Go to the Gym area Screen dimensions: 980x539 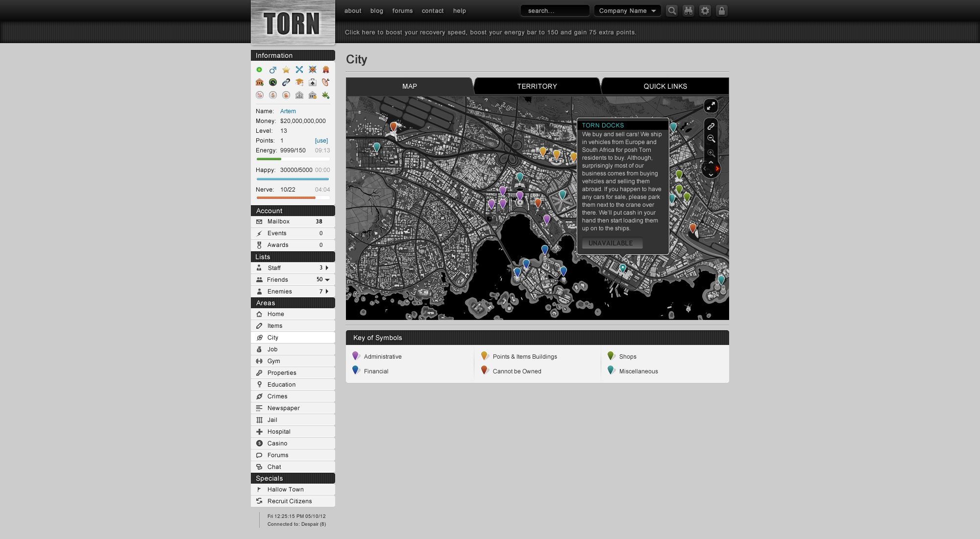tap(293, 361)
